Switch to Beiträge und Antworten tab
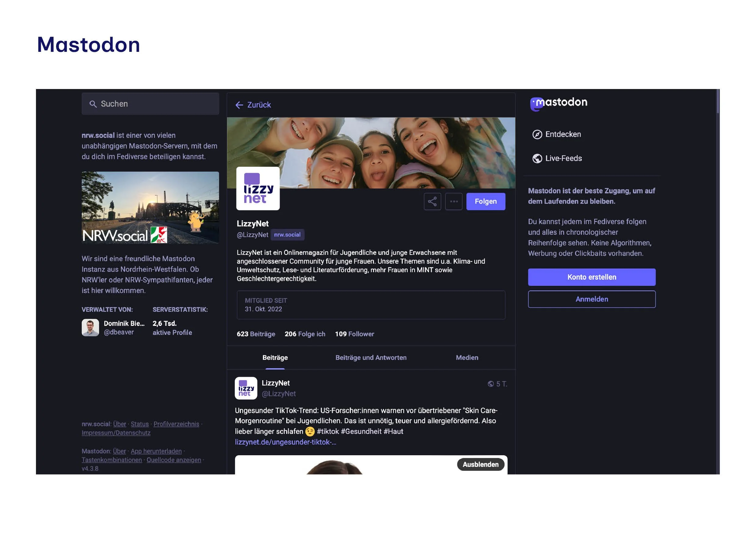The width and height of the screenshot is (756, 533). click(371, 357)
